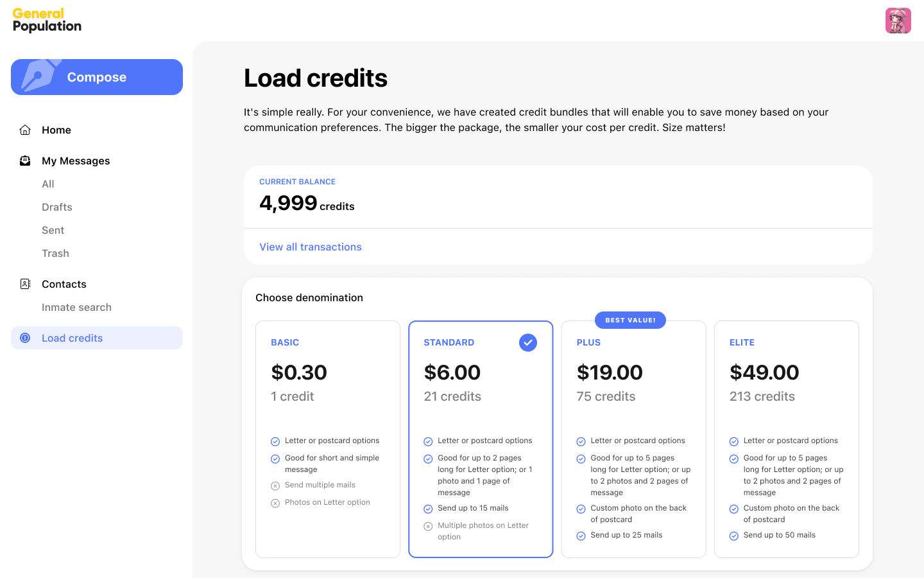The height and width of the screenshot is (578, 924).
Task: Open the Trash folder
Action: pyautogui.click(x=55, y=253)
